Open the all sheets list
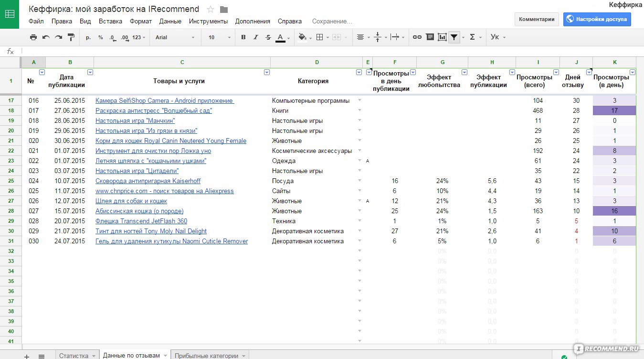644x359 pixels. pyautogui.click(x=42, y=356)
